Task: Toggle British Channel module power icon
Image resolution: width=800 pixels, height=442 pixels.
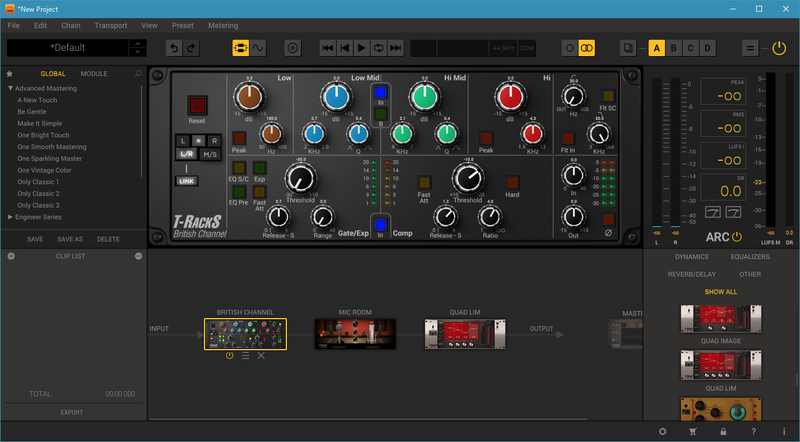Action: pos(230,356)
